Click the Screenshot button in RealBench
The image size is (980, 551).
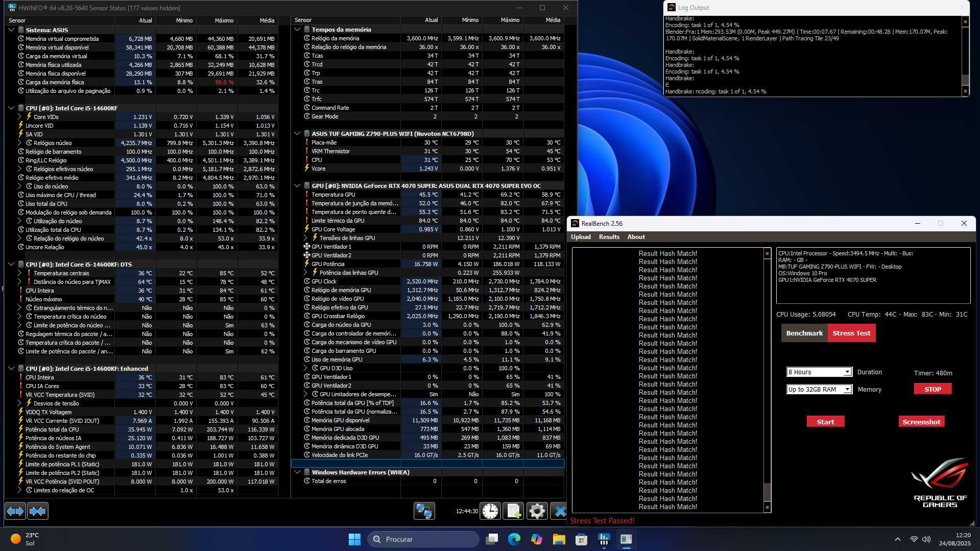[x=921, y=422]
